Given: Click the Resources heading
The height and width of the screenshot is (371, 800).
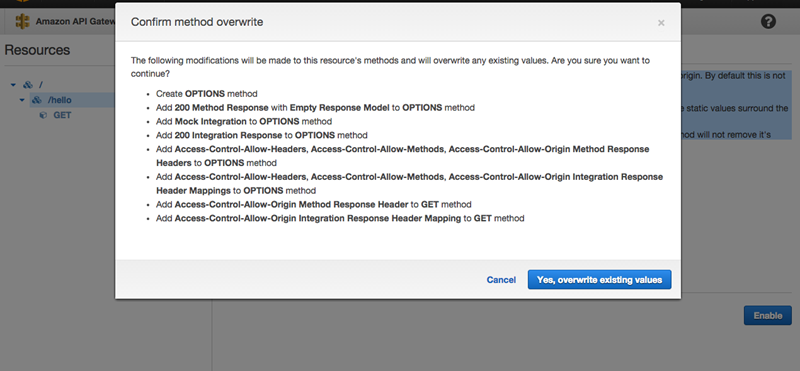Looking at the screenshot, I should (x=37, y=50).
